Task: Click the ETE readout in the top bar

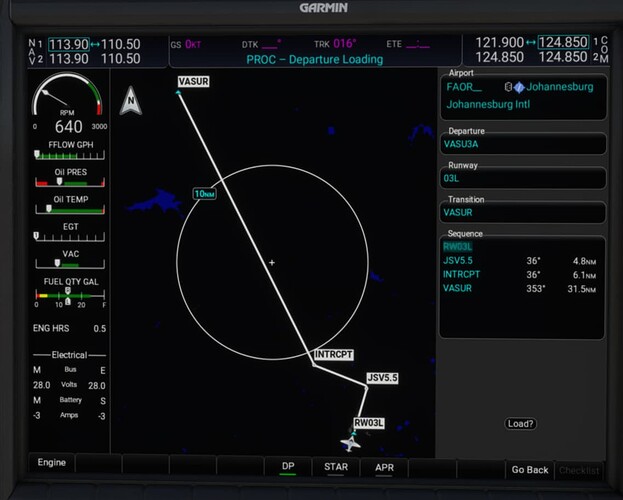Action: (408, 44)
